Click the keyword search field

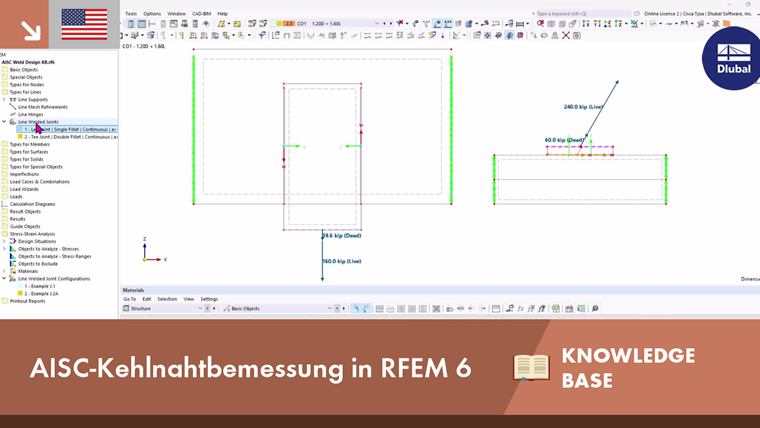582,14
